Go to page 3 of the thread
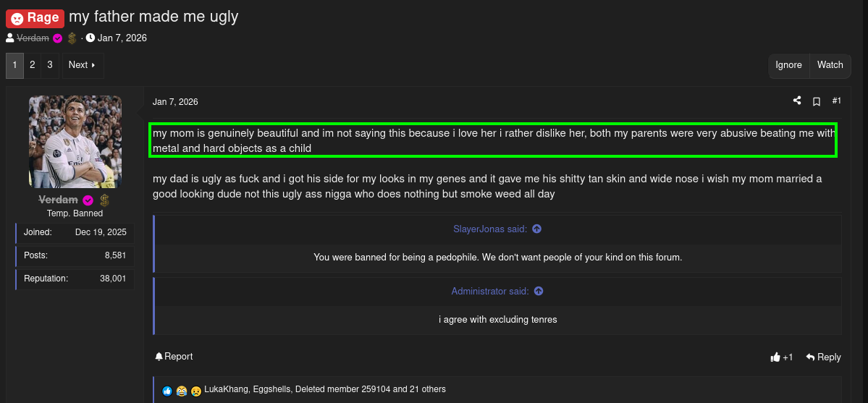The width and height of the screenshot is (868, 403). [50, 65]
